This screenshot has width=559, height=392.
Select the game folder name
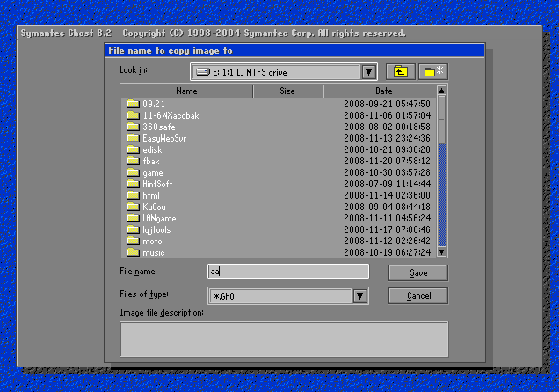pos(153,173)
